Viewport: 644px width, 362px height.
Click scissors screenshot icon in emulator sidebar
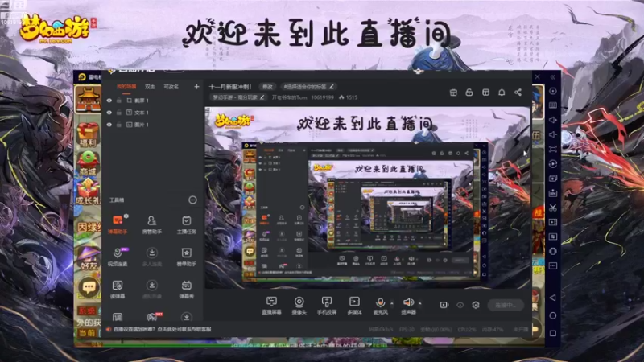(x=553, y=208)
